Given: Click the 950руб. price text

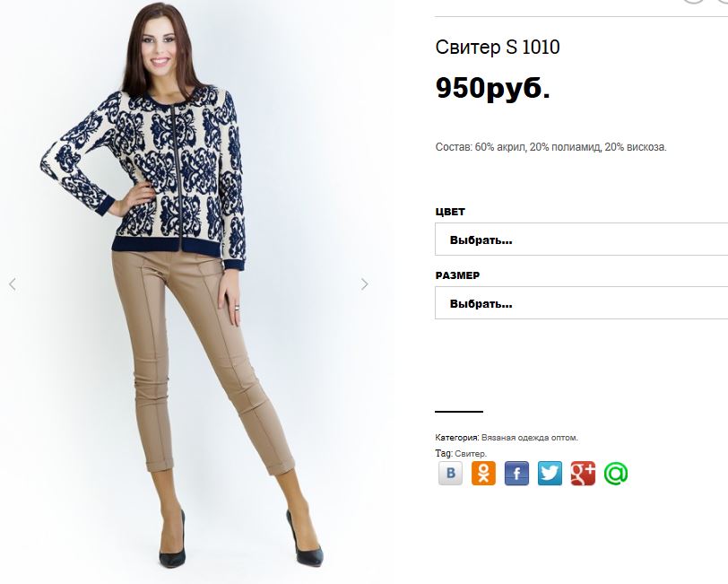Looking at the screenshot, I should (x=493, y=87).
